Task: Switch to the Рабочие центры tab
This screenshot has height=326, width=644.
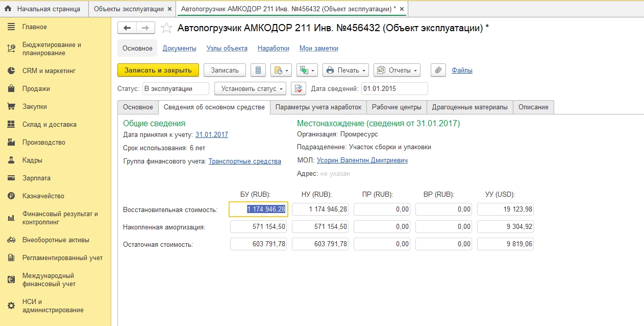Action: tap(397, 107)
